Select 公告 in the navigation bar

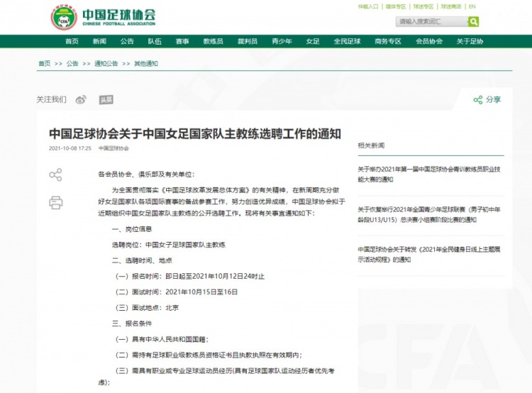[x=127, y=42]
